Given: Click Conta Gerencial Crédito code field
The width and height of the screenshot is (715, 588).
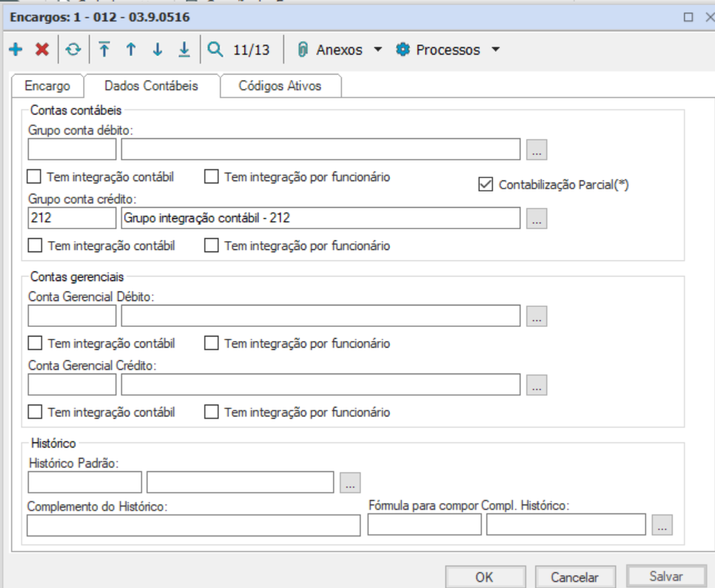Looking at the screenshot, I should pos(72,385).
